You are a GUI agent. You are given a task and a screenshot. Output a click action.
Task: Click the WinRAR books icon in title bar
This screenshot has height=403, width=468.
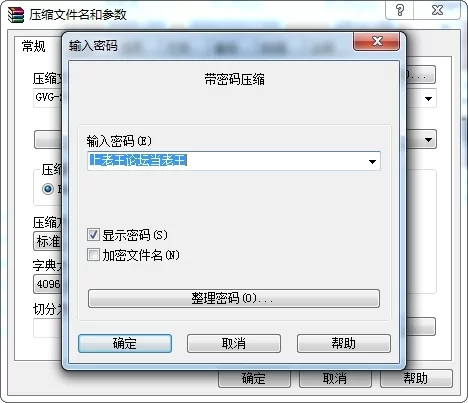pos(16,15)
